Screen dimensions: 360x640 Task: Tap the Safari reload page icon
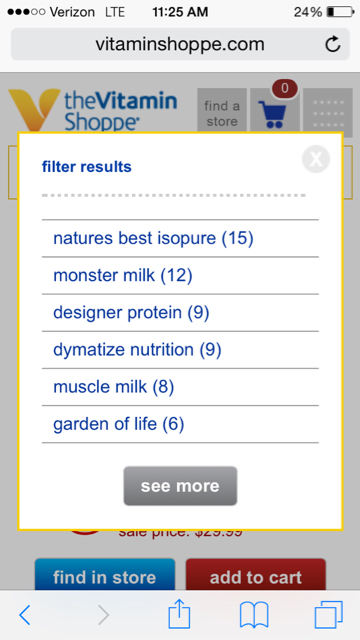coord(333,44)
